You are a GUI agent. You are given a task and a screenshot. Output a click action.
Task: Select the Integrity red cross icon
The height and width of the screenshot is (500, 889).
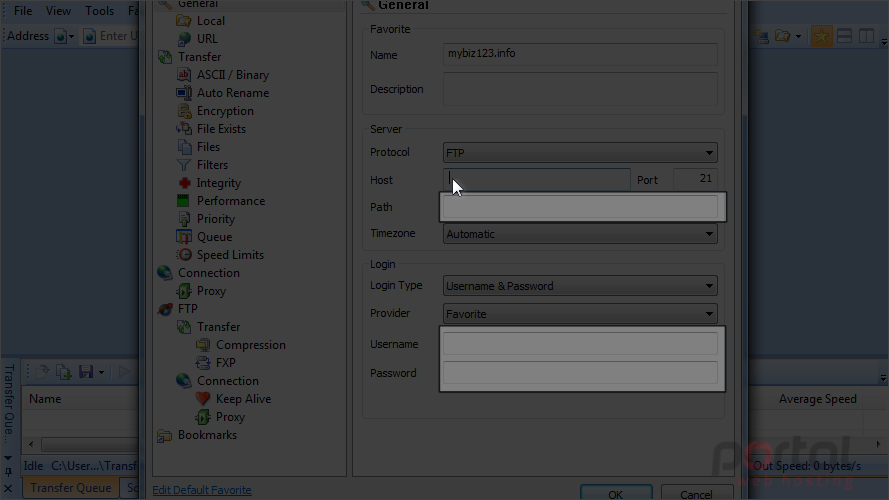click(184, 183)
